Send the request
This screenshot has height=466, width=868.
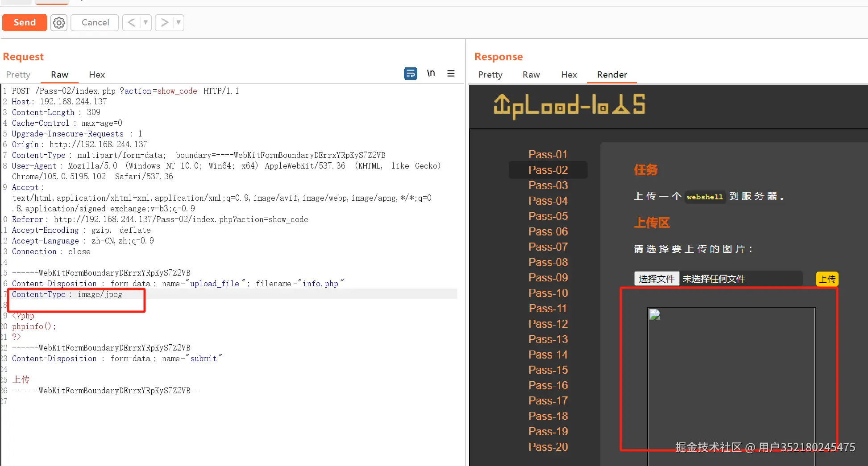(25, 22)
